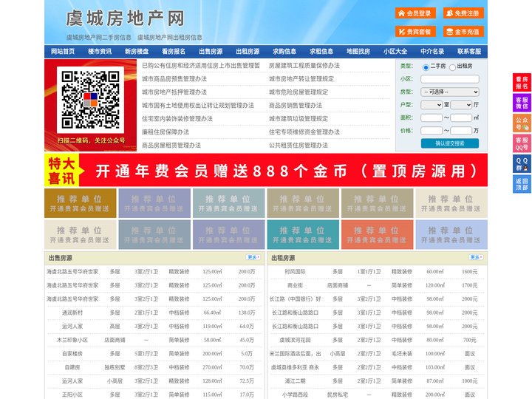532x399 pixels.
Task: Click the red 开通年费会员 promotional banner
Action: click(266, 170)
